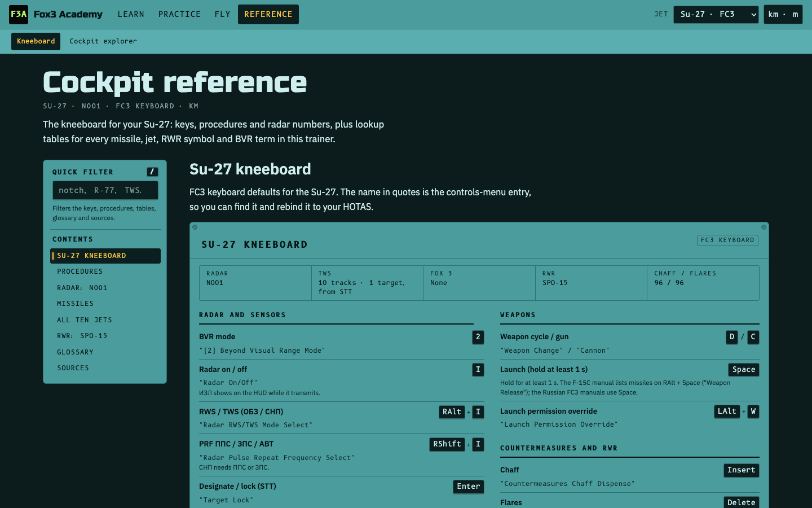812x508 pixels.
Task: Toggle the km · m units button
Action: (783, 14)
